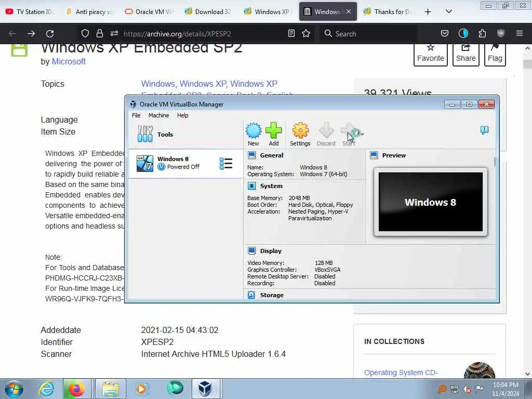Switch to the TV Station ID browser tab
The image size is (532, 399).
[x=30, y=12]
